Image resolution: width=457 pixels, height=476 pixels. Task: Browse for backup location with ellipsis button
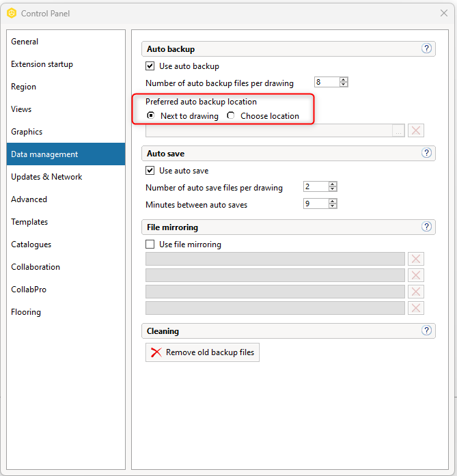398,130
